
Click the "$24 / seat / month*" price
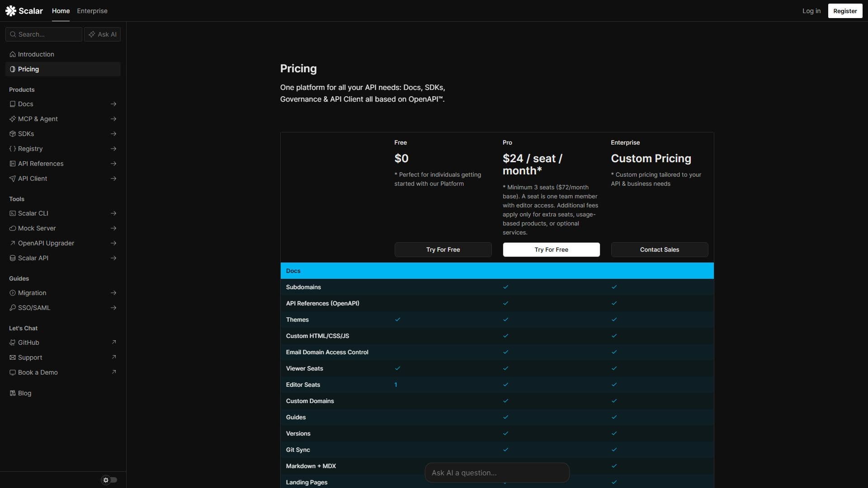533,164
